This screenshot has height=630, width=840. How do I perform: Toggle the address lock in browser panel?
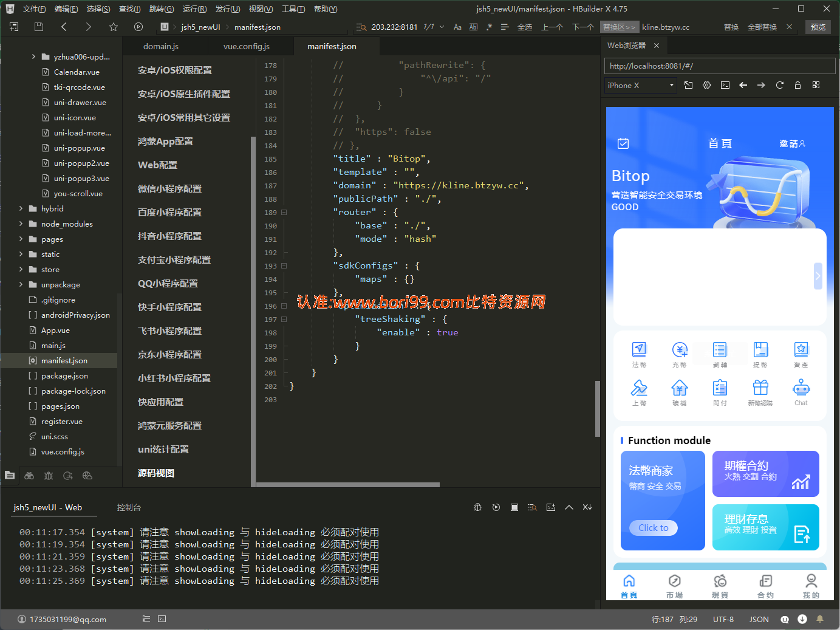[x=798, y=85]
